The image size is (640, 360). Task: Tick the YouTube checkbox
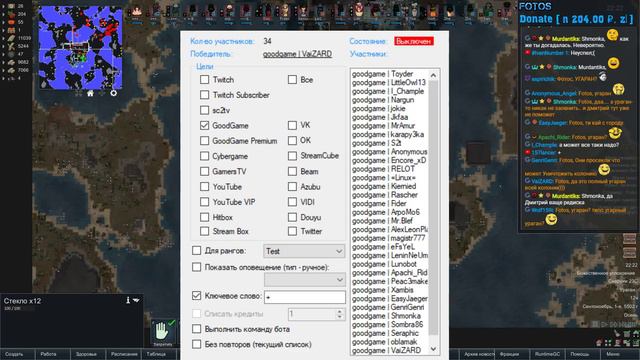pyautogui.click(x=204, y=187)
